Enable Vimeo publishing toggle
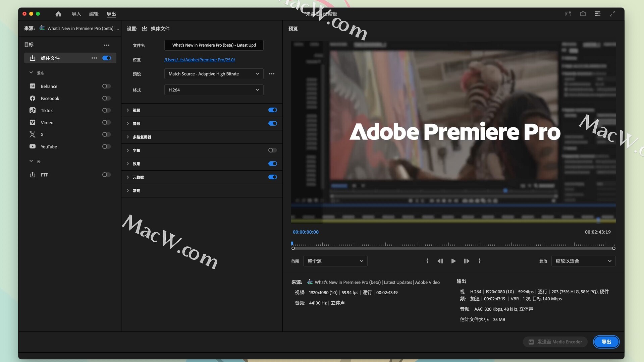The image size is (644, 362). click(x=107, y=122)
